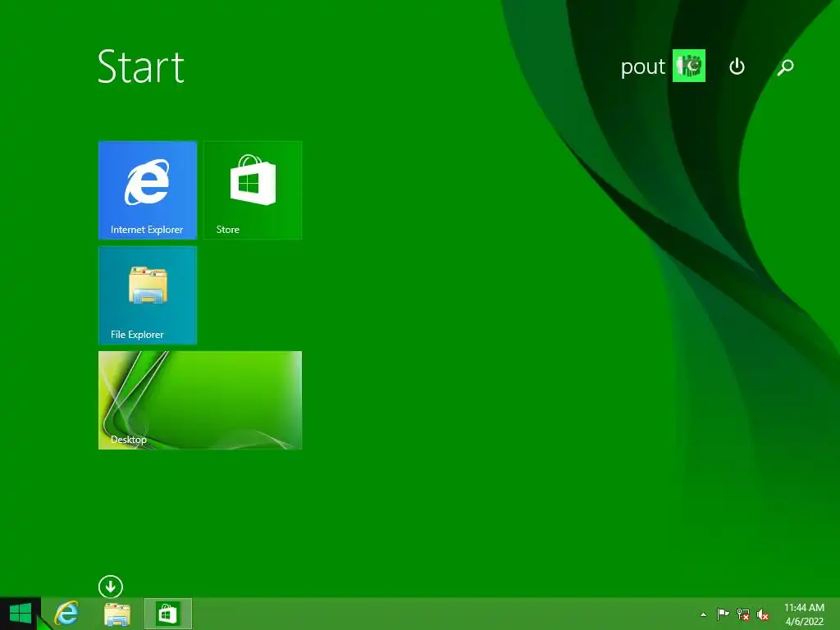
Task: Open Action Center flag icon
Action: coord(723,614)
